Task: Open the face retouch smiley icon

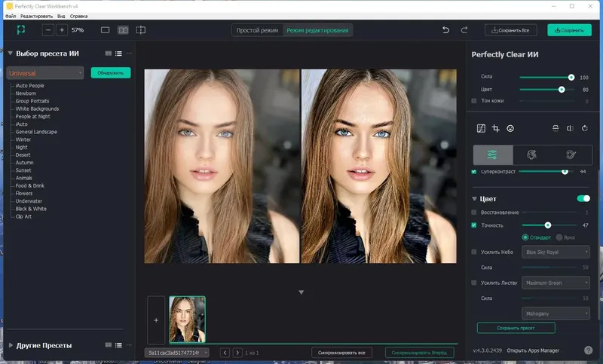Action: coord(510,128)
